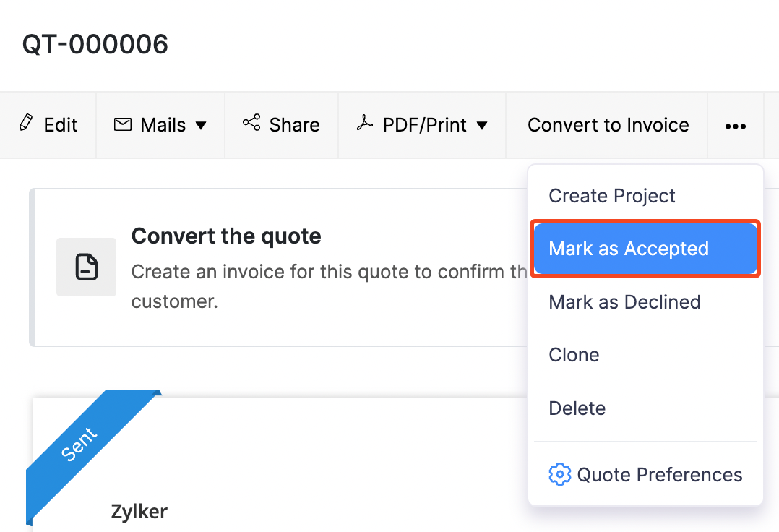Click the Mails envelope icon
This screenshot has height=532, width=779.
click(123, 124)
